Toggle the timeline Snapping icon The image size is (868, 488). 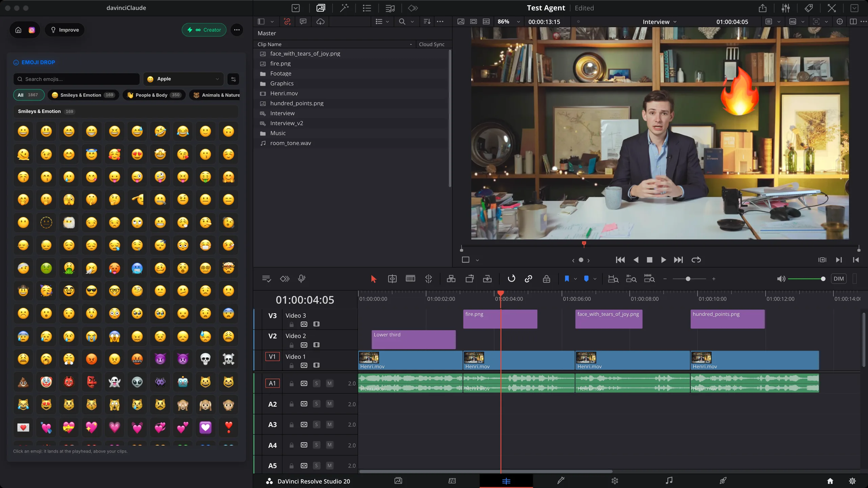[x=511, y=279]
